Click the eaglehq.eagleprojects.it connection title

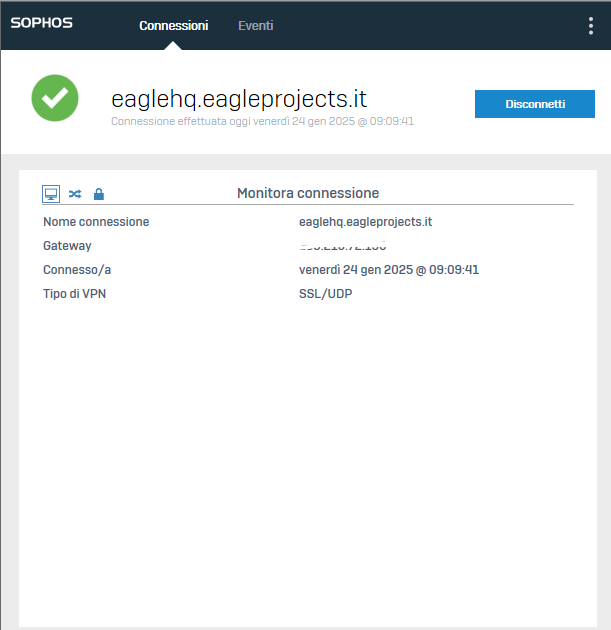click(239, 98)
